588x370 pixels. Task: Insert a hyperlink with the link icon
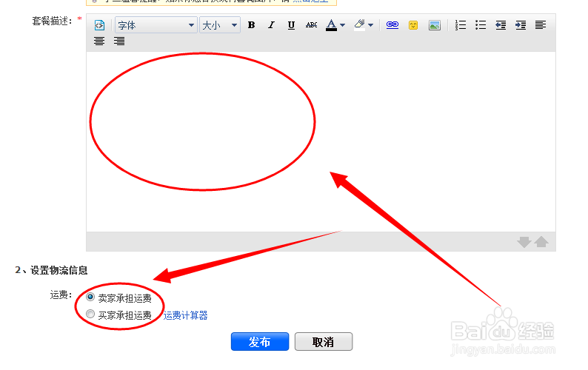(392, 24)
